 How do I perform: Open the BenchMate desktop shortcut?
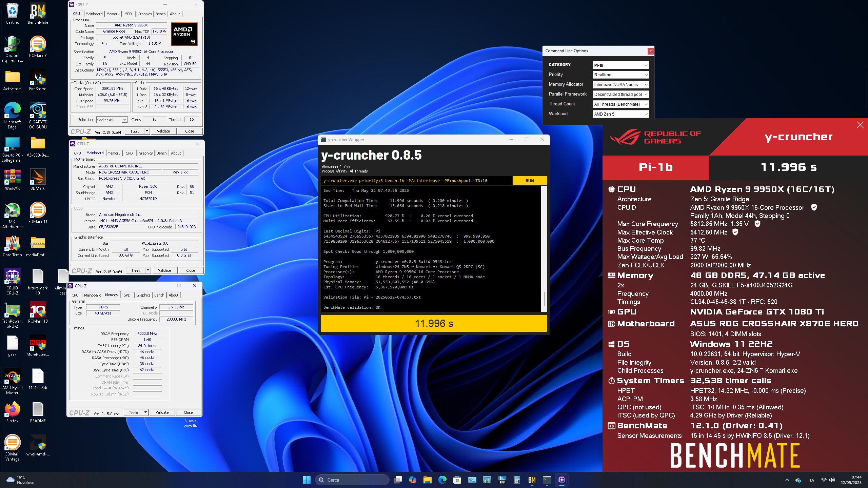(38, 14)
